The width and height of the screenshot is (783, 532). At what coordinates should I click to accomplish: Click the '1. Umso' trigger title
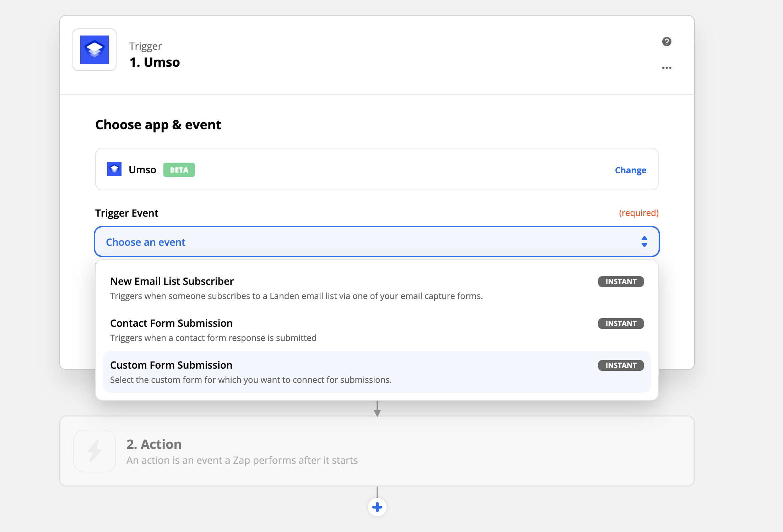coord(155,62)
